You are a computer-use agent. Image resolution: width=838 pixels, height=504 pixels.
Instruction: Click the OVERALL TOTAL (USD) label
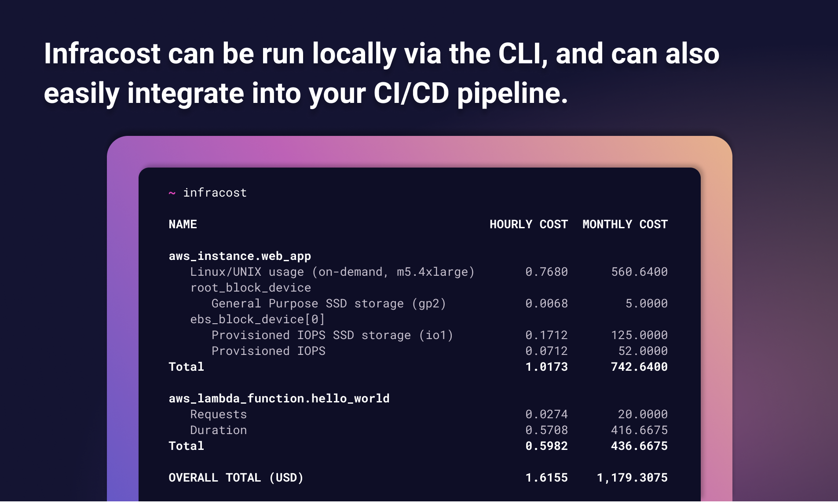coord(236,478)
